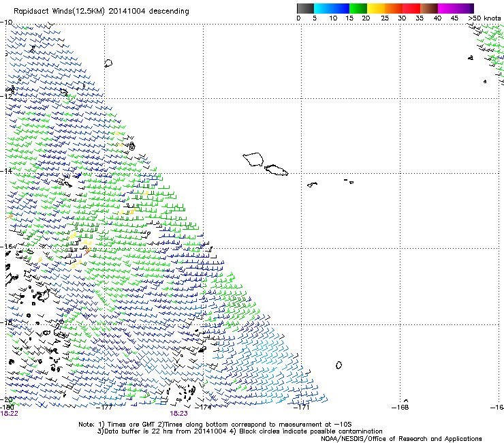Click the 'NOAA/NESDIS/Office of Research and Applications' credit
Screen dimensions: 504x443
pos(401,439)
